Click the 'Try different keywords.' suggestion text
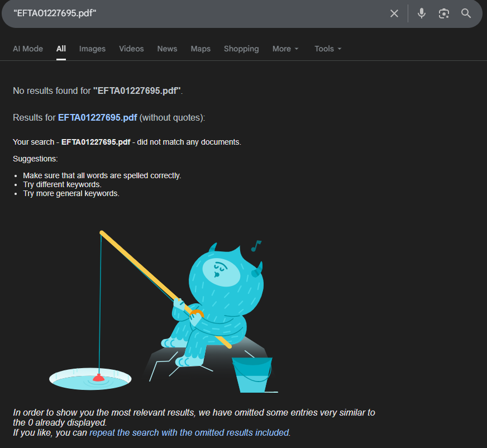The width and height of the screenshot is (487, 448). pyautogui.click(x=62, y=184)
